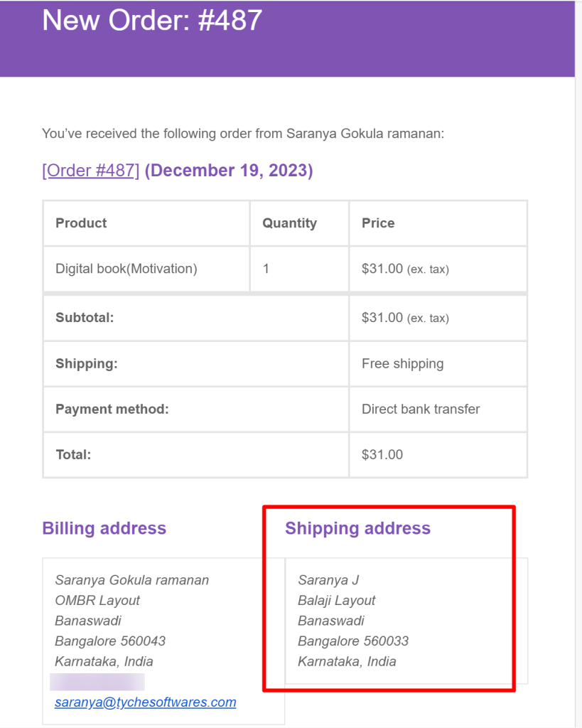Click the Shipping address heading
This screenshot has height=728, width=582.
358,528
